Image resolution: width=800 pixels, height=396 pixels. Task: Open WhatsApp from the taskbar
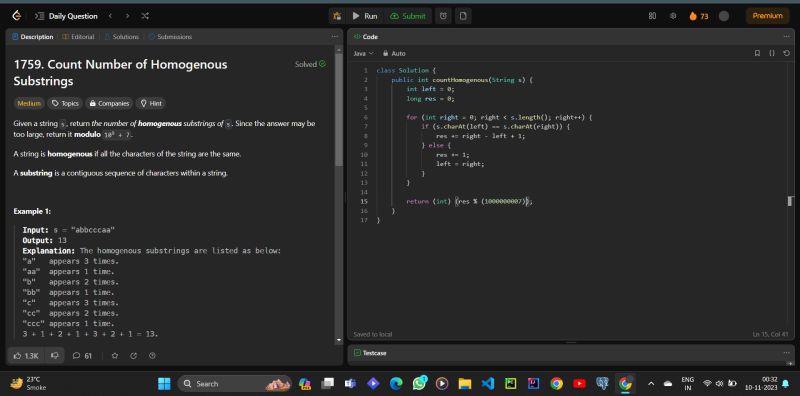pos(419,383)
